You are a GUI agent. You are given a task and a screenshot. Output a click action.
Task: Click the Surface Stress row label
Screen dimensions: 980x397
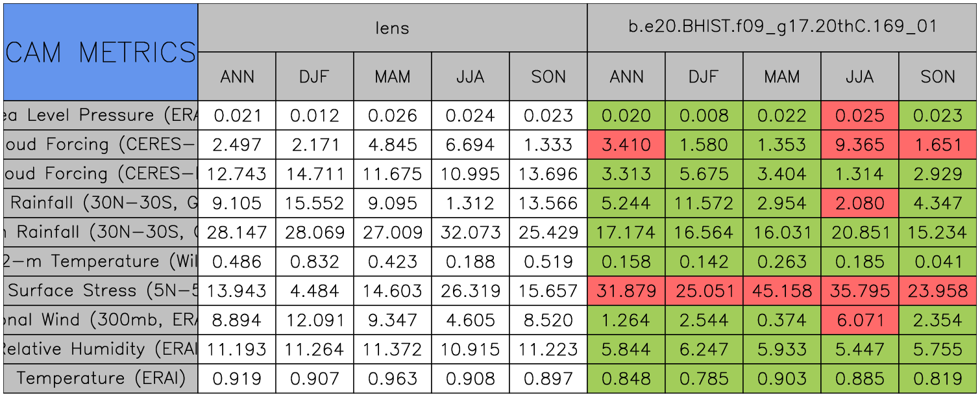coord(100,291)
